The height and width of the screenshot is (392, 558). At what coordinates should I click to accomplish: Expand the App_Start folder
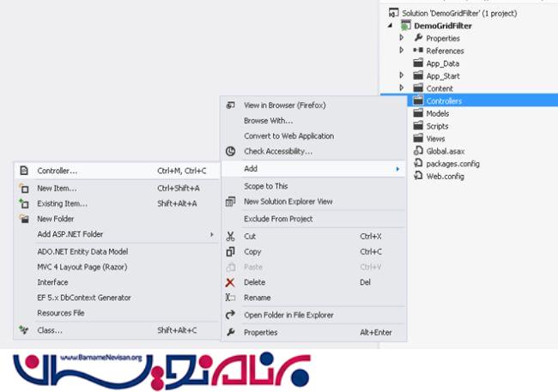(x=401, y=75)
